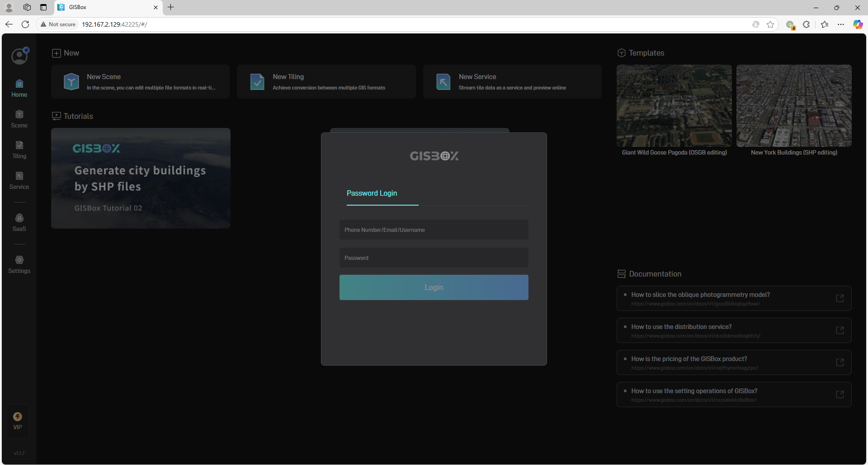Click the New Scene cube icon

pyautogui.click(x=71, y=82)
